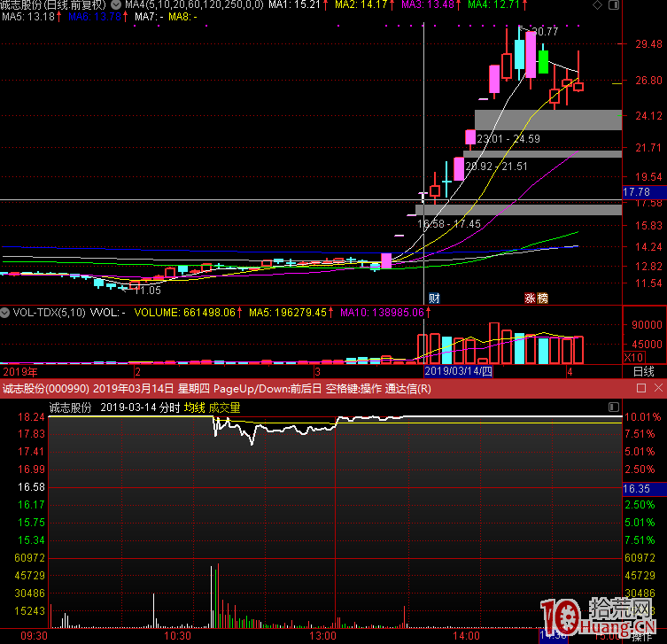Select the 成交量 legend label
Viewport: 667px width, 644px height.
tap(224, 407)
